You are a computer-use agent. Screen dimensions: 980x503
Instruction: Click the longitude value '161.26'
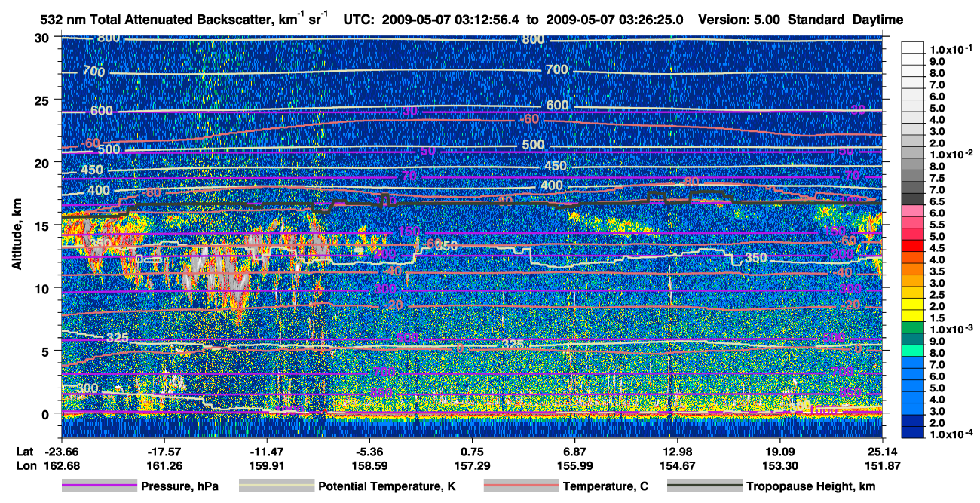point(165,466)
